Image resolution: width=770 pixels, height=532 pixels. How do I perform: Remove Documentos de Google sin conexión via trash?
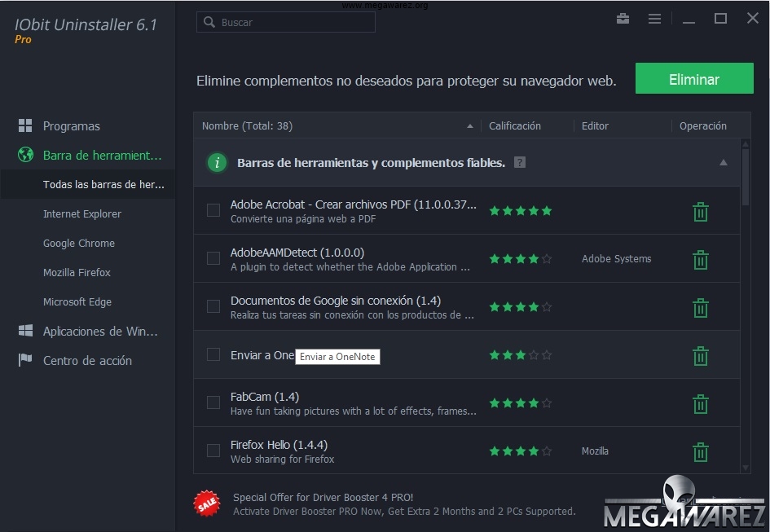pos(700,308)
